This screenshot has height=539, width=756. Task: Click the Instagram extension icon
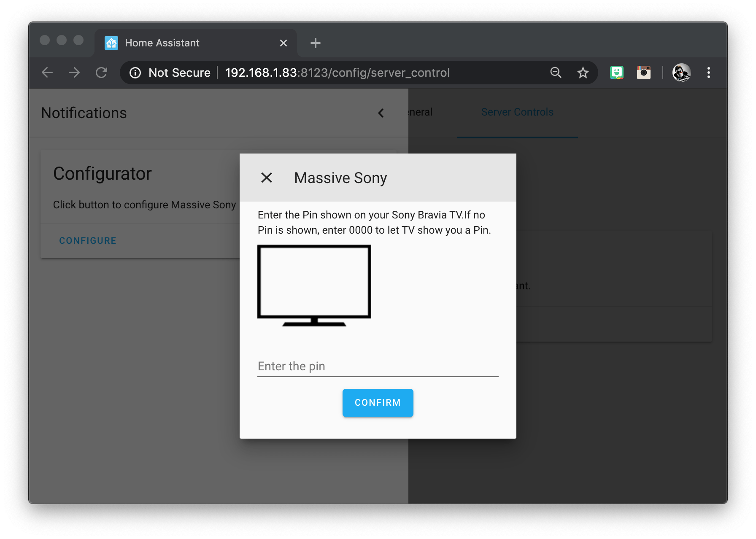644,73
